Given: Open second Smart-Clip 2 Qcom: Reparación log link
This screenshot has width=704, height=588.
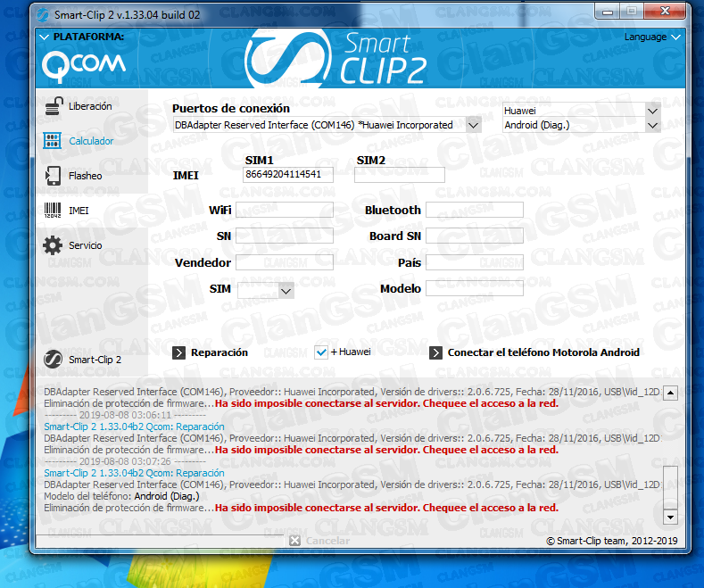Looking at the screenshot, I should 134,473.
